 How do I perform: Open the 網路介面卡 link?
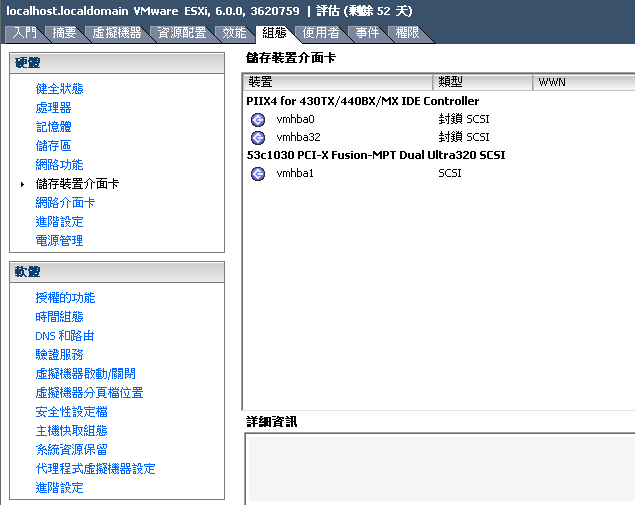tap(65, 202)
